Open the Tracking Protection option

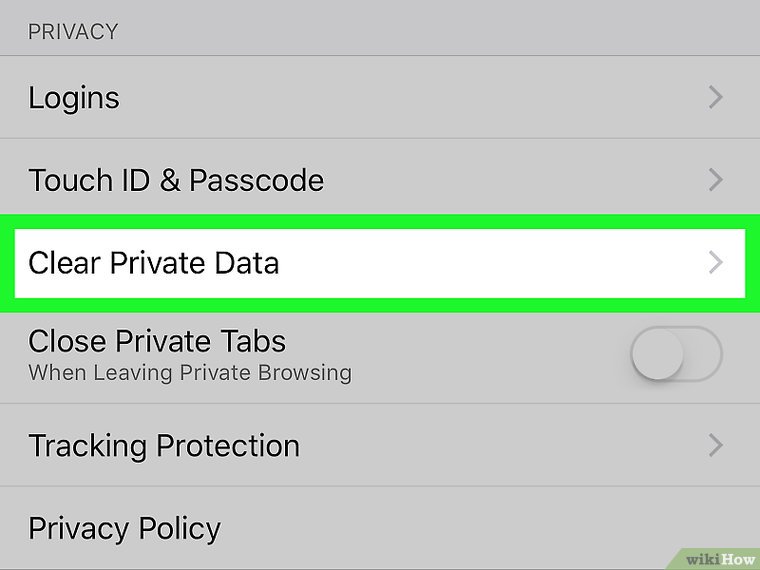point(164,446)
